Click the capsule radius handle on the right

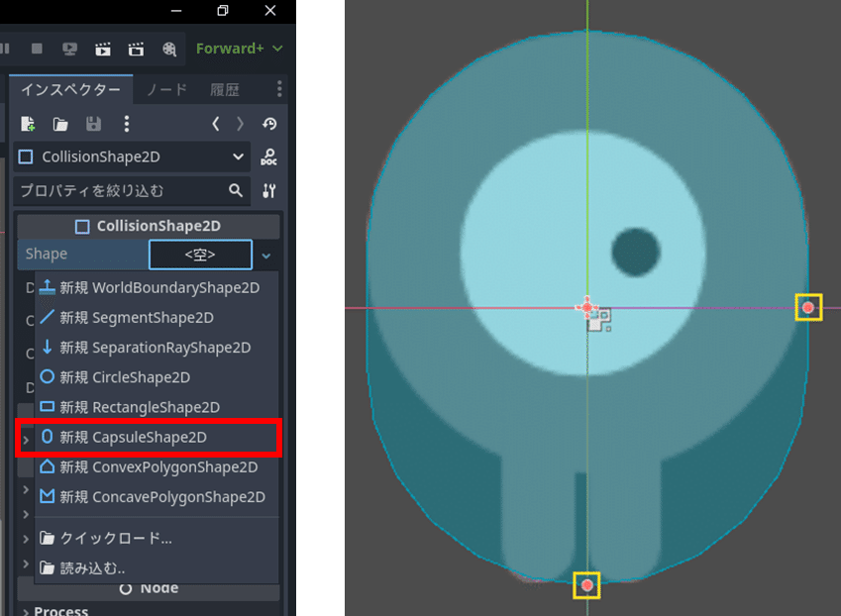click(x=808, y=307)
